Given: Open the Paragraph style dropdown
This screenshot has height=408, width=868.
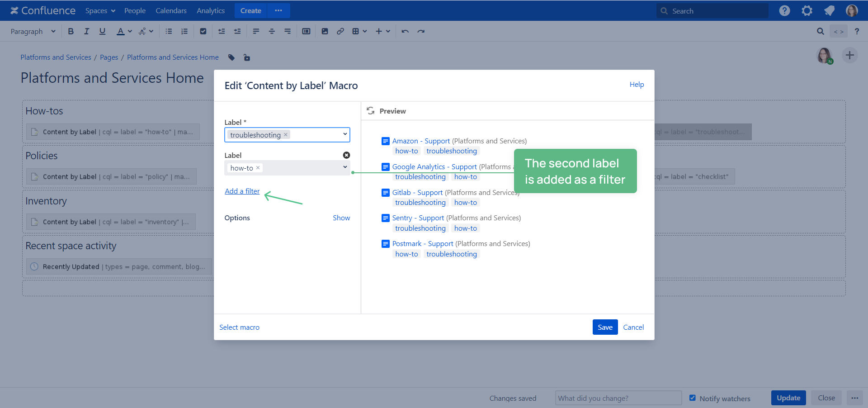Looking at the screenshot, I should [x=33, y=31].
